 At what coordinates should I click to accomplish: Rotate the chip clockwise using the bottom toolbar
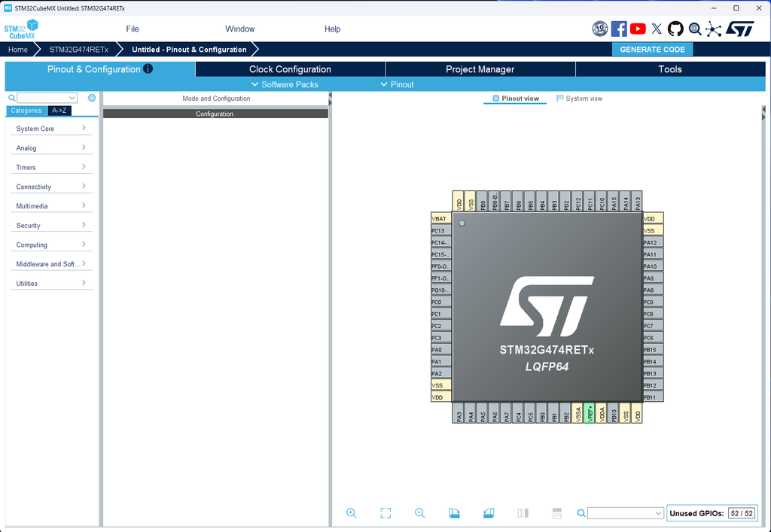tap(454, 513)
